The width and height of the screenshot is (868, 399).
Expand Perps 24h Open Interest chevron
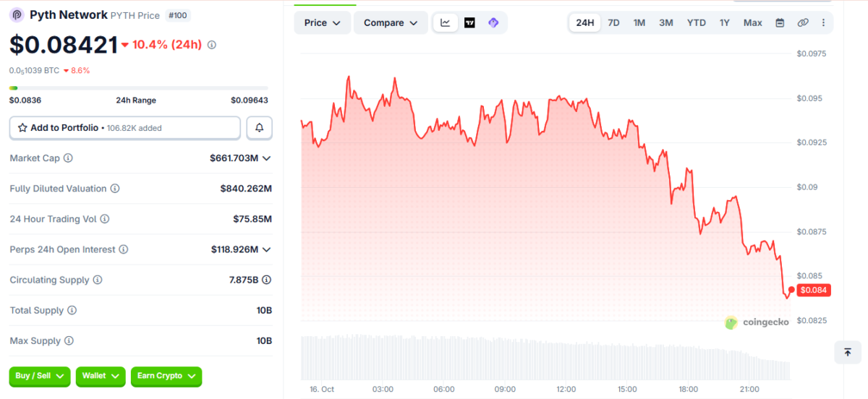coord(267,249)
